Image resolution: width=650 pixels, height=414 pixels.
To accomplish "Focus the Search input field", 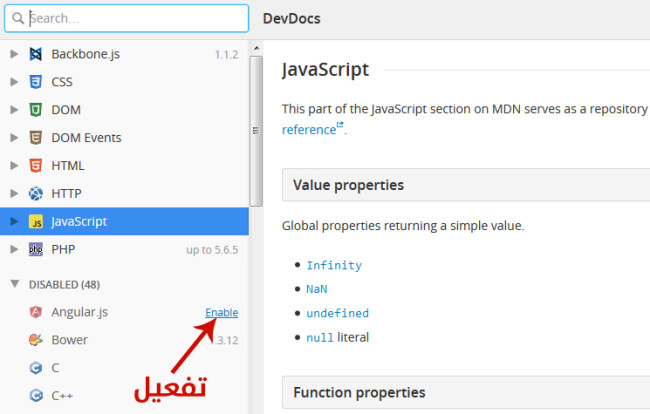I will click(x=126, y=18).
